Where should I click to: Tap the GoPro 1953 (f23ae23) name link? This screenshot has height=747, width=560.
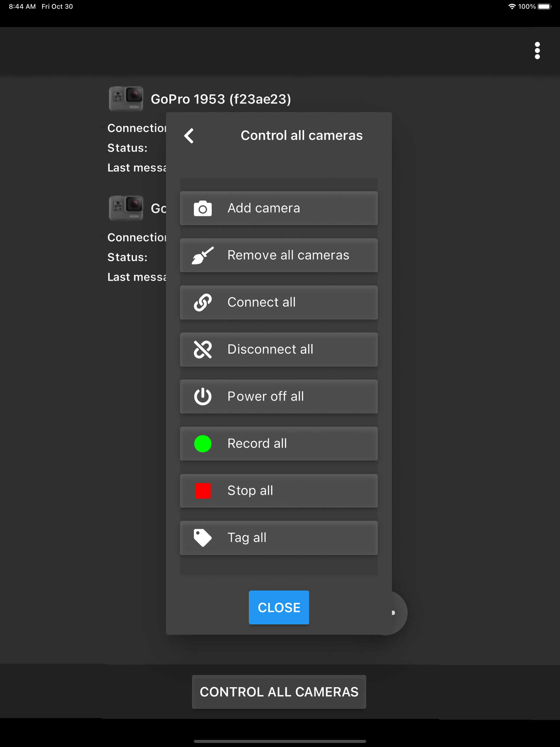(x=221, y=99)
